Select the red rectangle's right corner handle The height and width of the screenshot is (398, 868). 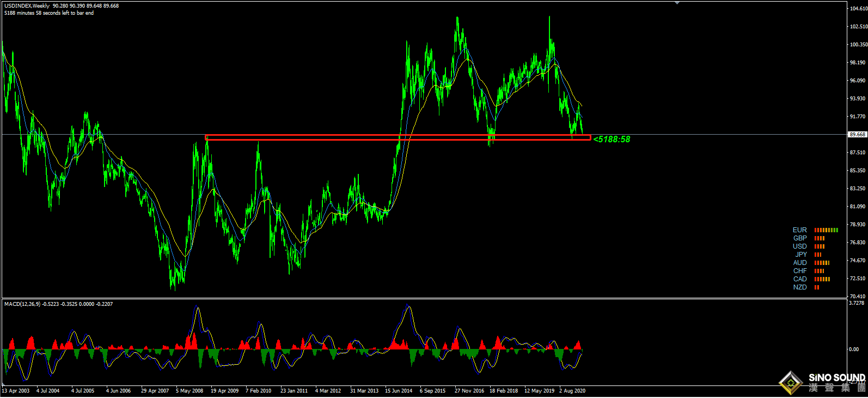[x=590, y=137]
